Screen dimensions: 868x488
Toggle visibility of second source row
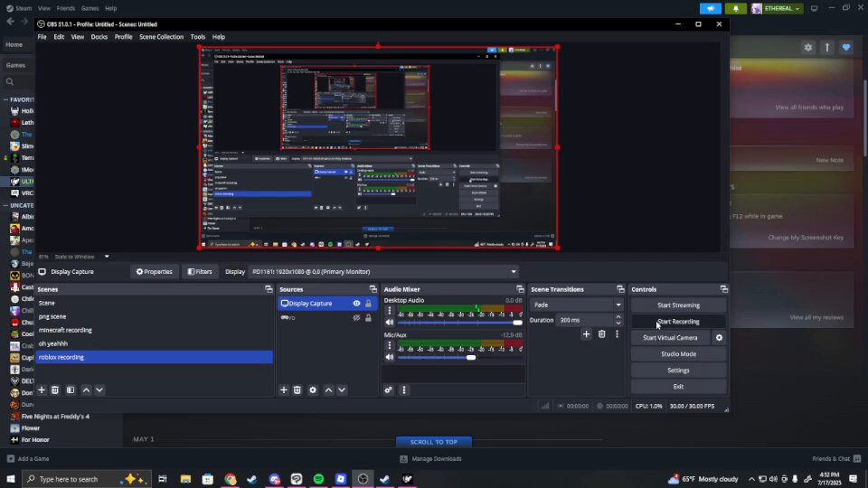[x=356, y=318]
